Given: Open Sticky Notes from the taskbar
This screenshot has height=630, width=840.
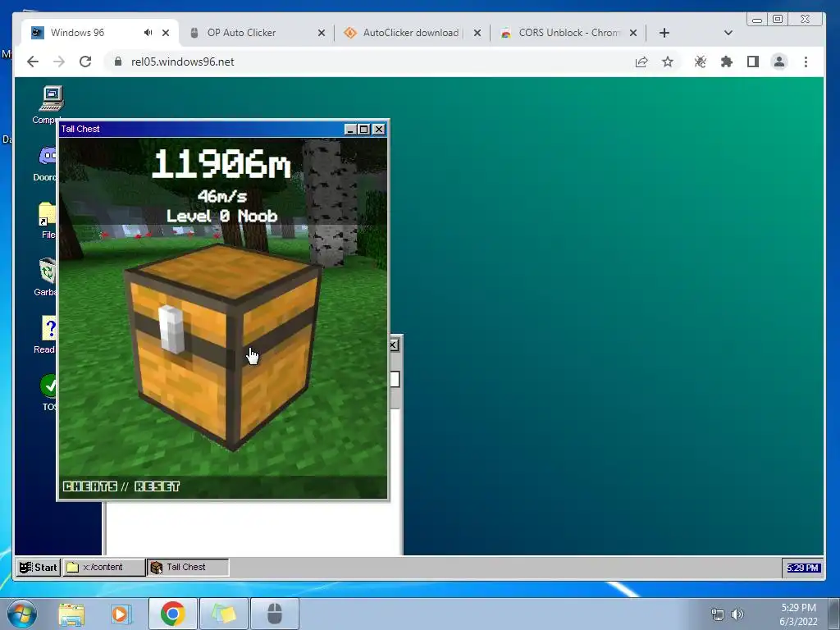Looking at the screenshot, I should (x=223, y=614).
